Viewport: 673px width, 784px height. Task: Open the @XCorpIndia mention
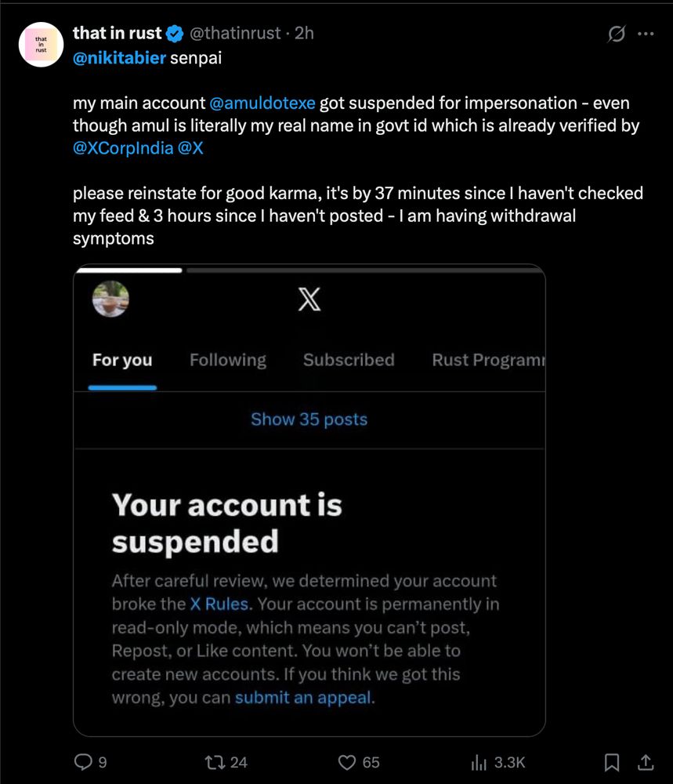pyautogui.click(x=123, y=148)
